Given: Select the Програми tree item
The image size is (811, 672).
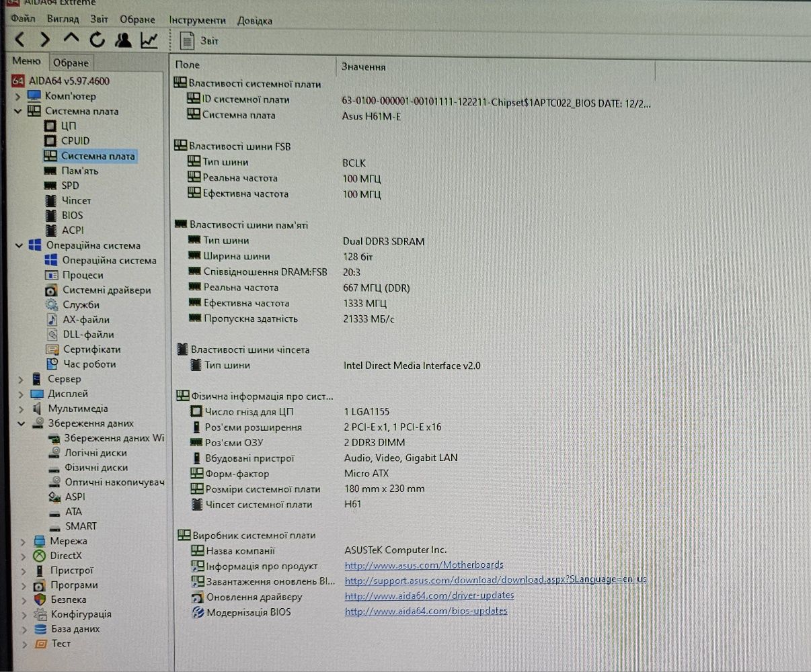Looking at the screenshot, I should [74, 585].
